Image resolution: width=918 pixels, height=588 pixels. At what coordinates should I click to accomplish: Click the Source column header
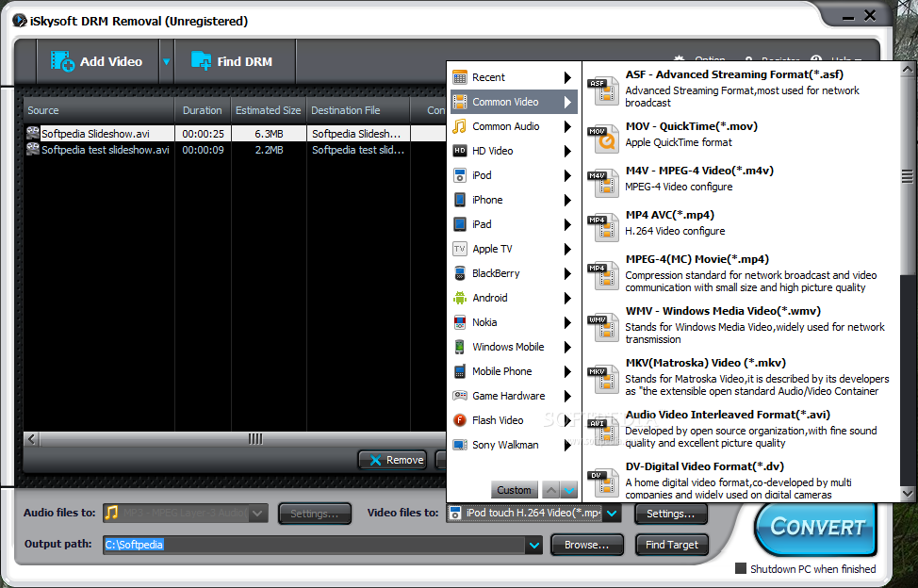99,110
